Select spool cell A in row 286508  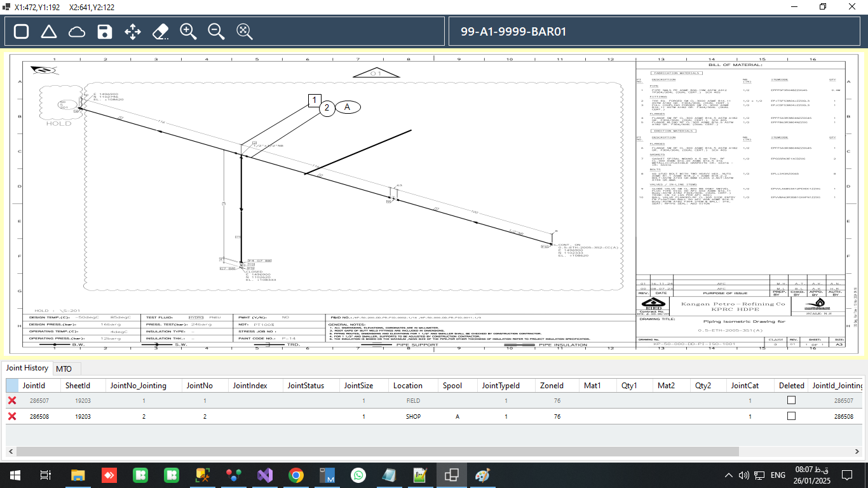(x=457, y=417)
